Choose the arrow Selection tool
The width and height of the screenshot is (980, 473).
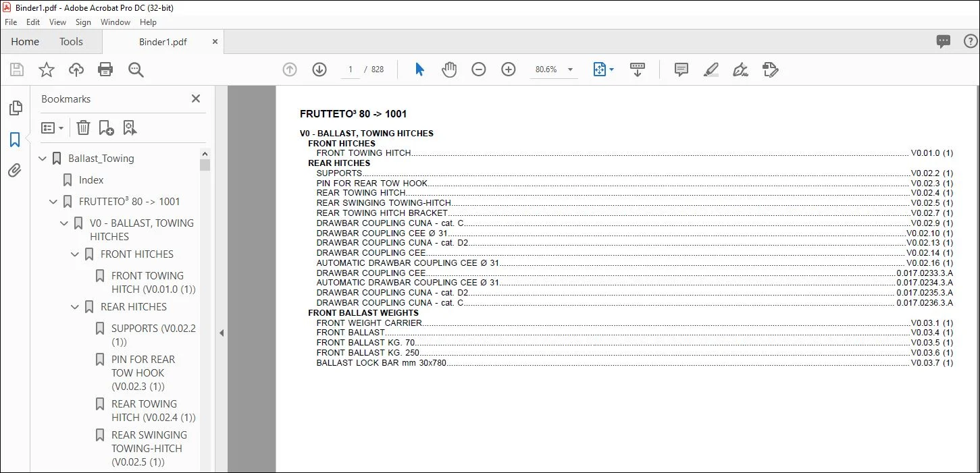click(x=419, y=69)
